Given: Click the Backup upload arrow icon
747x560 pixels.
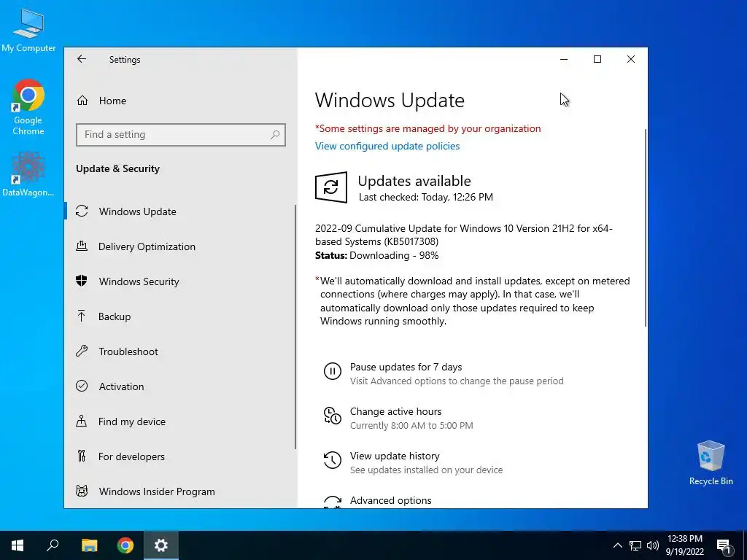Looking at the screenshot, I should [82, 316].
